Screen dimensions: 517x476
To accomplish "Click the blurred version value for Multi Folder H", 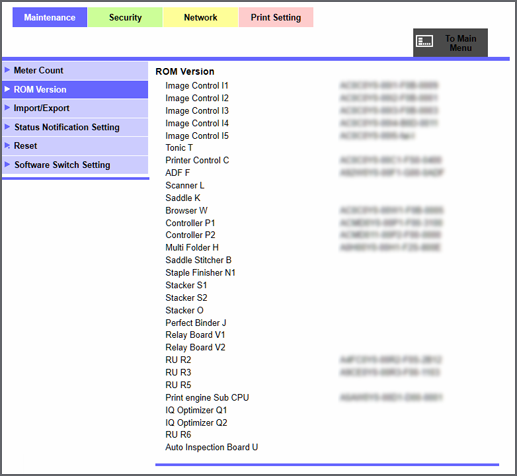I will [x=390, y=248].
